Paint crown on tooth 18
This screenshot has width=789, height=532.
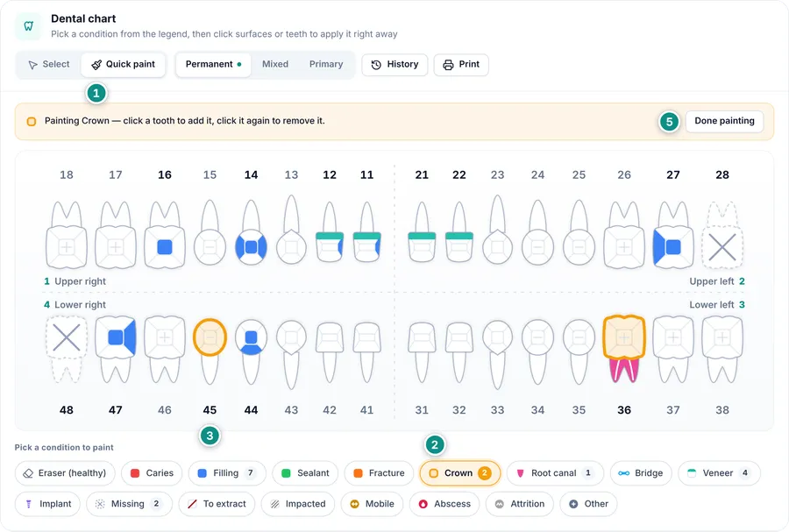67,236
